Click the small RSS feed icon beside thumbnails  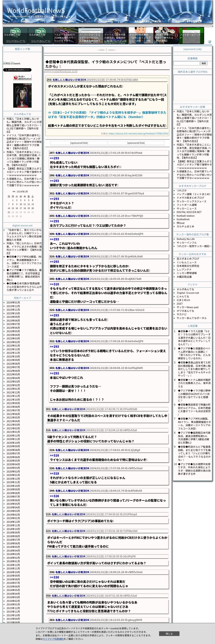pos(209,42)
